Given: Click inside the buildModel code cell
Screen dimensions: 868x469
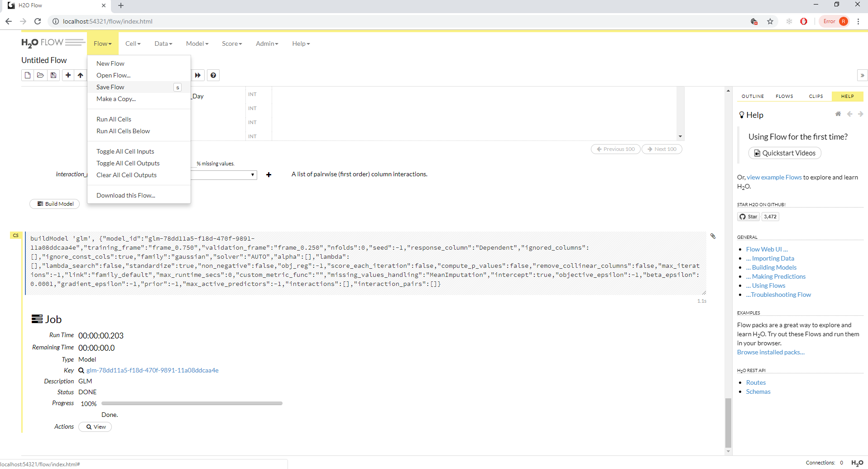Looking at the screenshot, I should click(x=366, y=263).
